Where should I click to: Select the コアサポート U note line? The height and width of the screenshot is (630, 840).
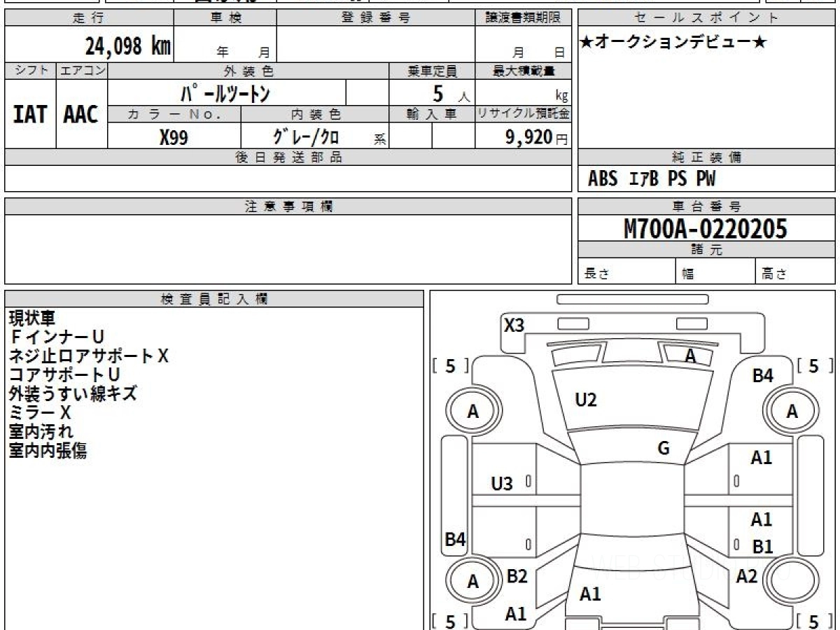coord(64,375)
